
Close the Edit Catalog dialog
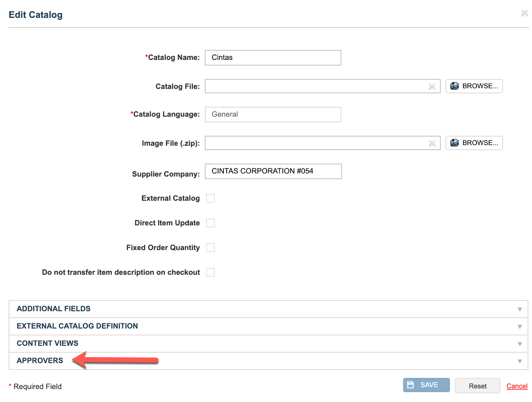524,13
